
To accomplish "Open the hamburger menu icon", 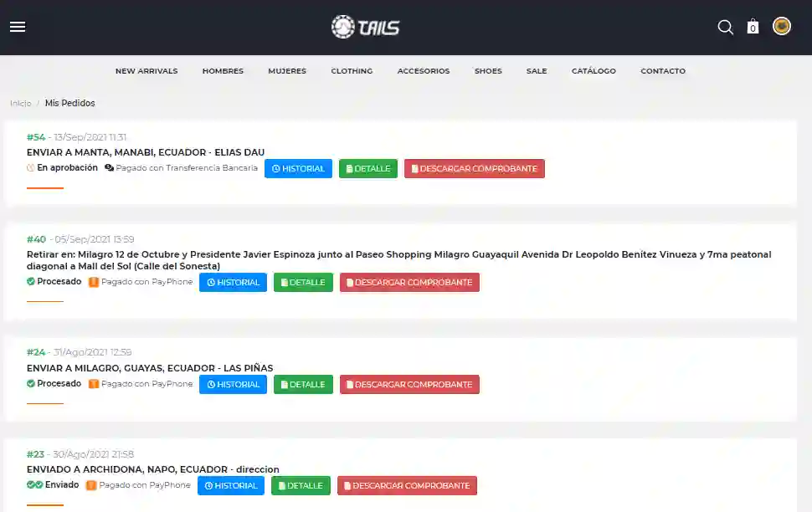I will pos(18,27).
